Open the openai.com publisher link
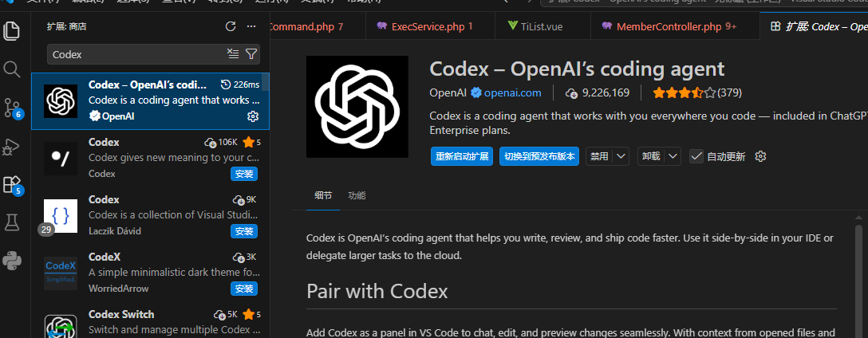This screenshot has width=868, height=338. pos(513,93)
